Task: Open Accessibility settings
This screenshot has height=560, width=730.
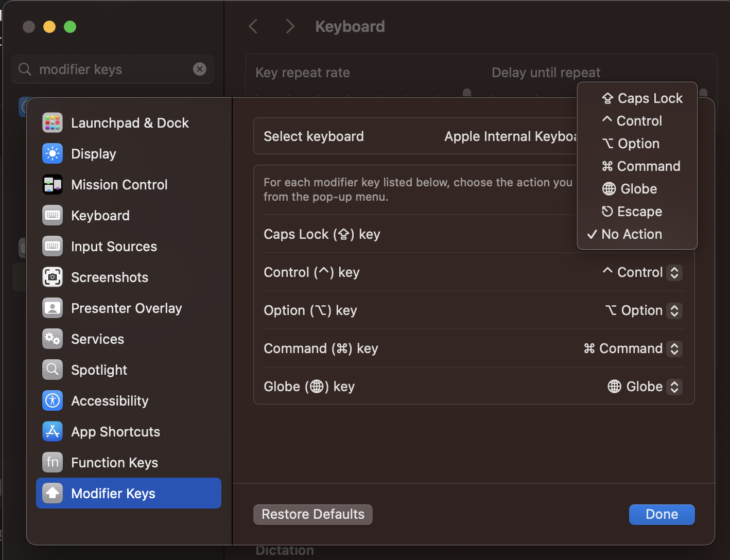Action: click(x=109, y=400)
